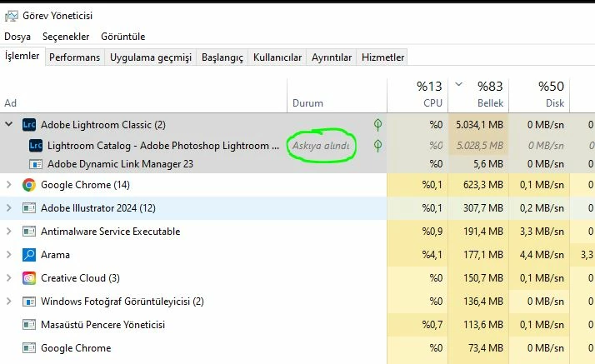Screen dimensions: 595x364
Task: Select the Google Chrome (14) row
Action: point(297,185)
